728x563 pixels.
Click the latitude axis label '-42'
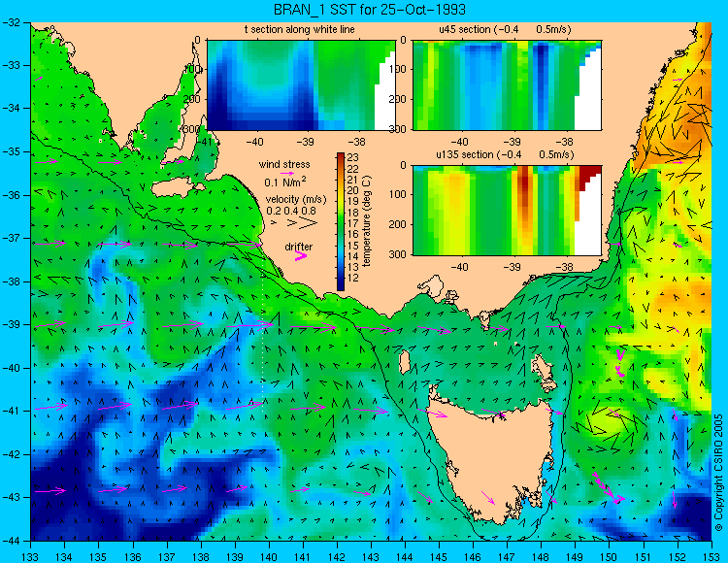(x=11, y=454)
